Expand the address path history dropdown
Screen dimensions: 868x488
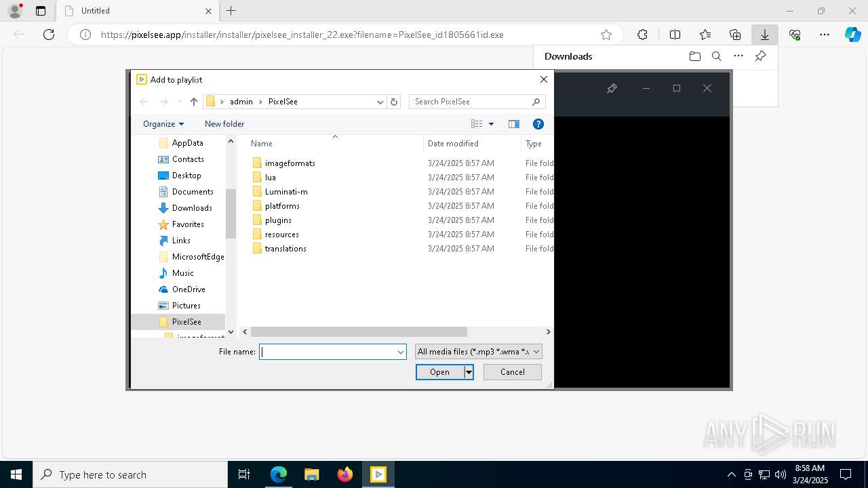(x=380, y=102)
